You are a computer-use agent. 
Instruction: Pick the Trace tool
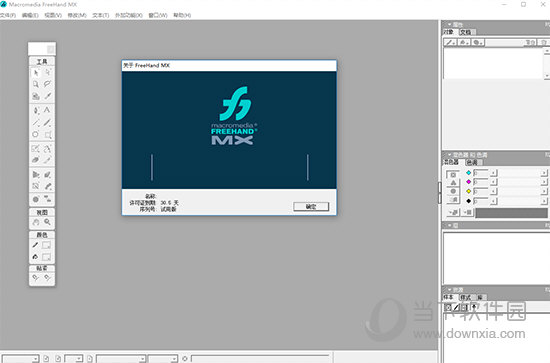(36, 186)
